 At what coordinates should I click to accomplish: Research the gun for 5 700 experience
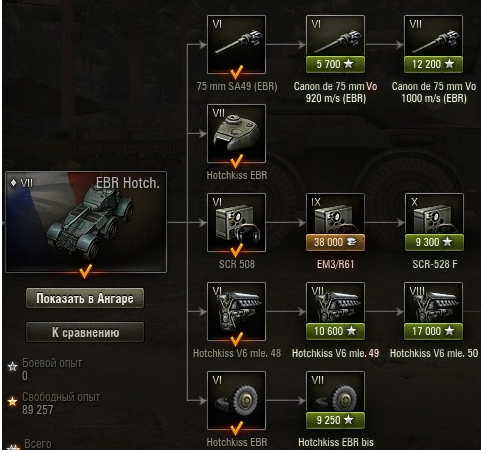tap(335, 64)
